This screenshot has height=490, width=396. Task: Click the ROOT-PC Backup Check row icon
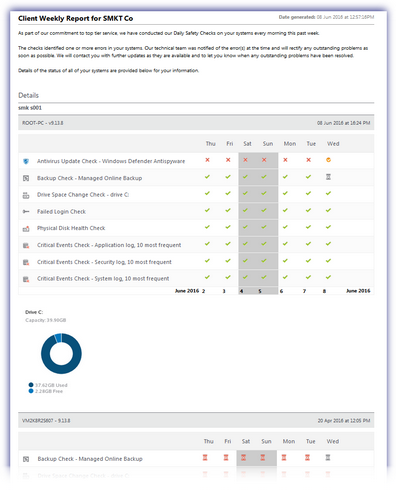tap(26, 178)
